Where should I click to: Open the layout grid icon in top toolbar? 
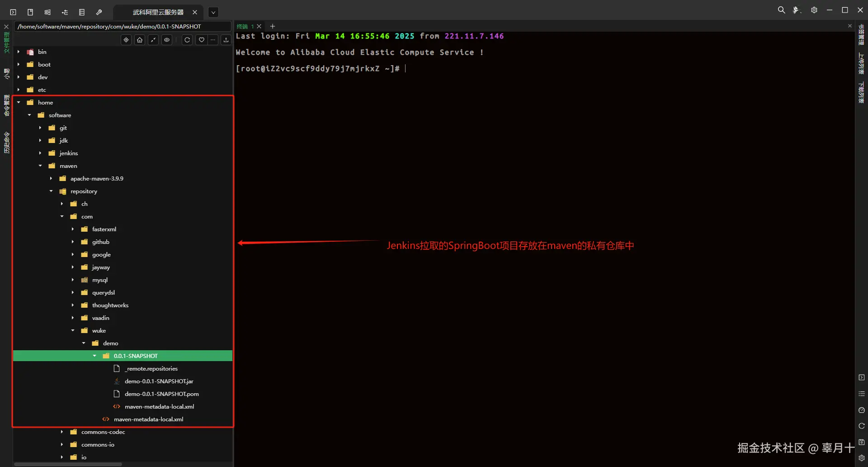click(47, 12)
